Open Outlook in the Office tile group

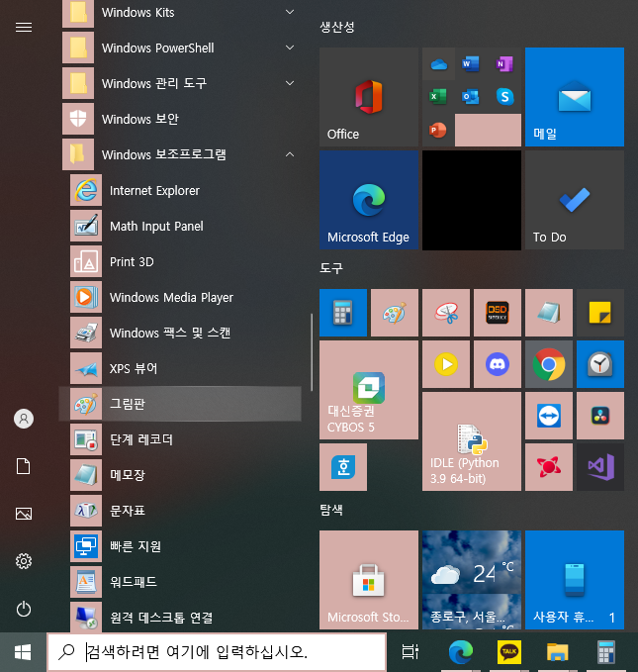tap(471, 96)
